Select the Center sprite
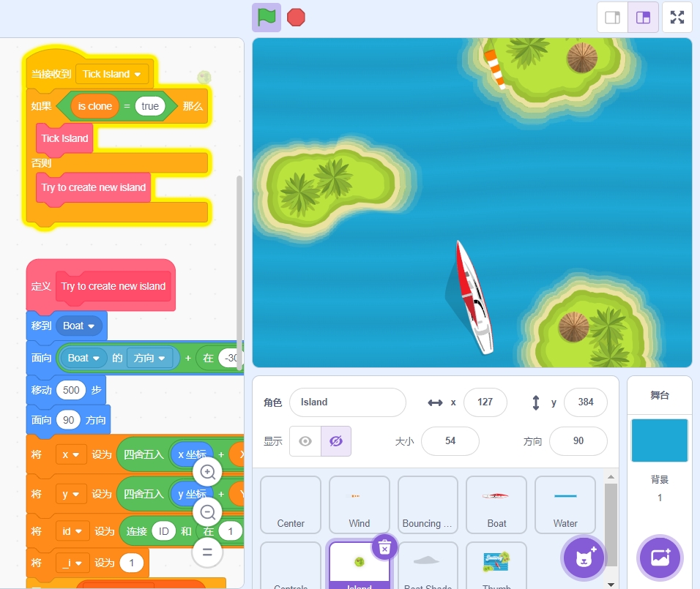Screen dimensions: 700x589 pyautogui.click(x=291, y=505)
